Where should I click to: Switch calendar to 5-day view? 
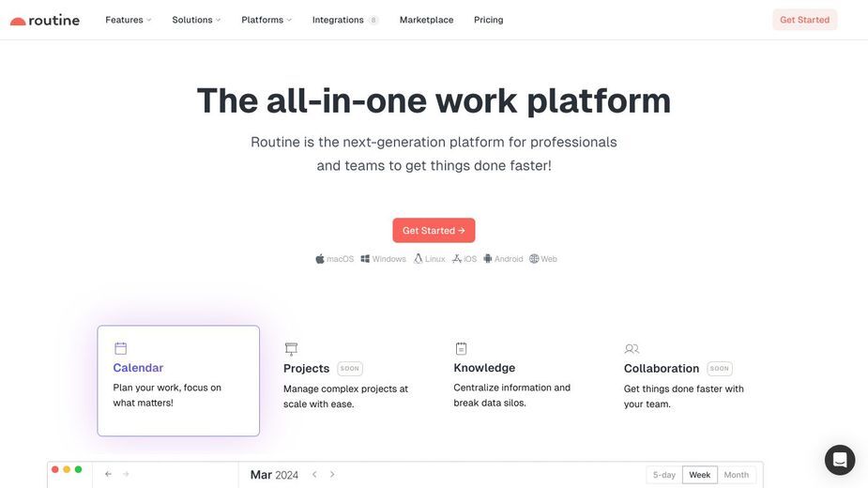[x=663, y=475]
